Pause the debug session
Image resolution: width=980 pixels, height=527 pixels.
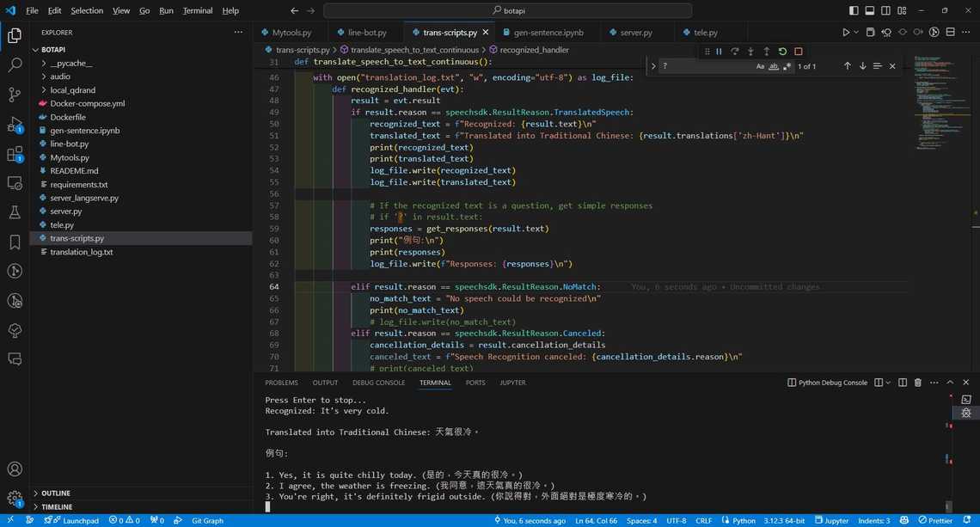click(720, 52)
